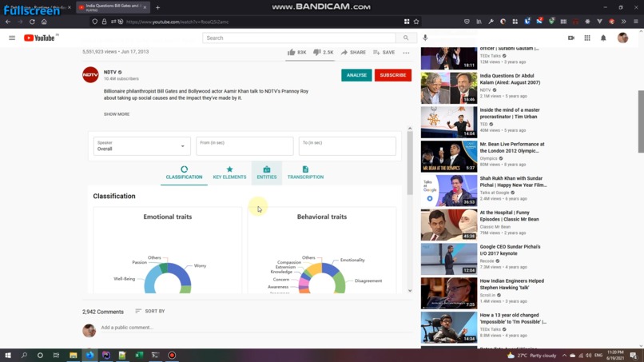Go to the browser home page icon
Image resolution: width=644 pixels, height=362 pixels.
coord(44,22)
